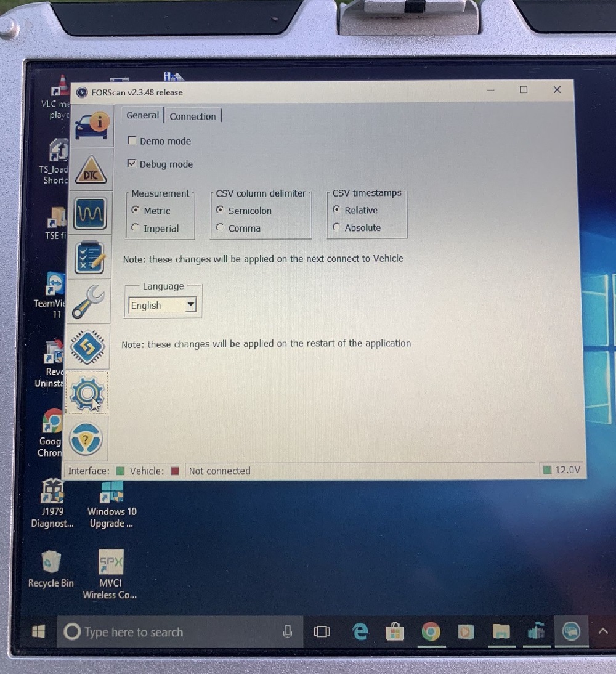Set CSV timestamps to Absolute
This screenshot has width=616, height=674.
pos(336,227)
